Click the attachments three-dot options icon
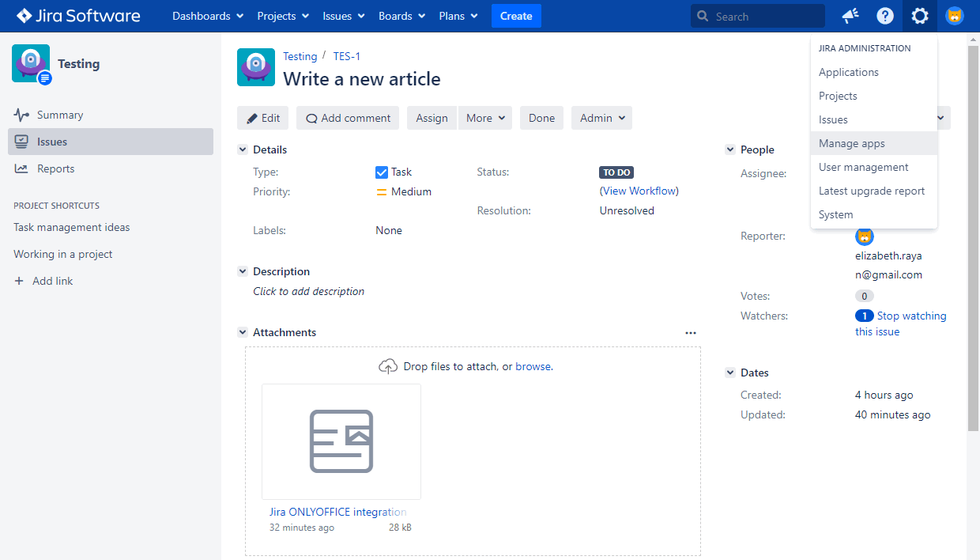The image size is (980, 560). pos(691,333)
